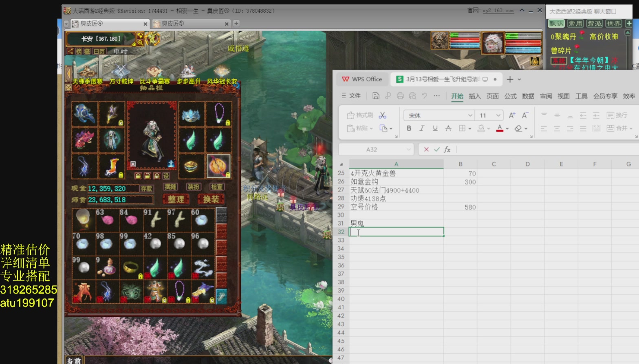Toggle Strikethrough formatting
Image resolution: width=639 pixels, height=364 pixels.
tap(448, 128)
